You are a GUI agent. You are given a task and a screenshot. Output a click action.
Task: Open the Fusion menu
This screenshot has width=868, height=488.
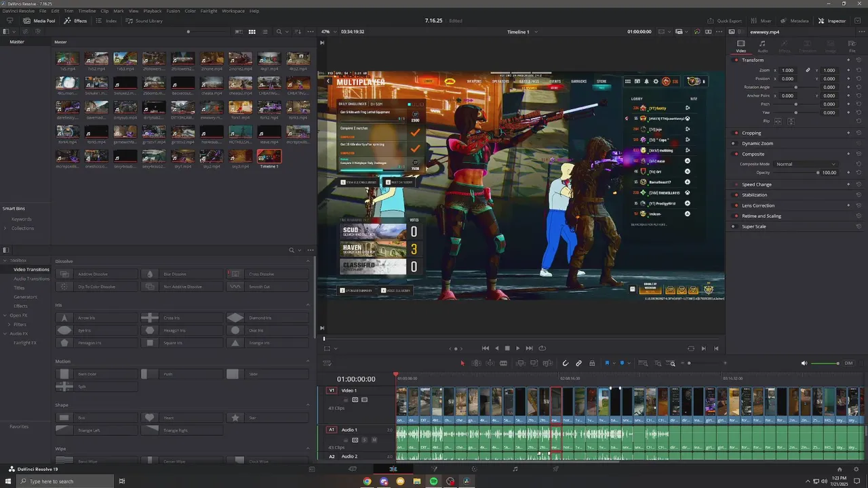173,11
